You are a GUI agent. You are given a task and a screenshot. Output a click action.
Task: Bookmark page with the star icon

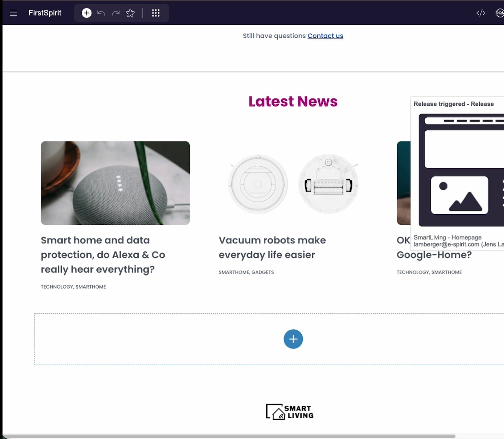tap(130, 13)
